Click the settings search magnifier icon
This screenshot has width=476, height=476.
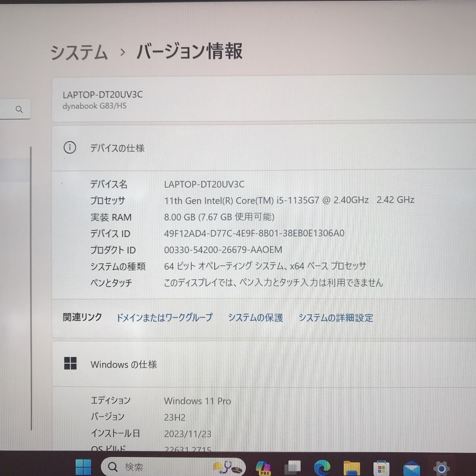(x=19, y=109)
